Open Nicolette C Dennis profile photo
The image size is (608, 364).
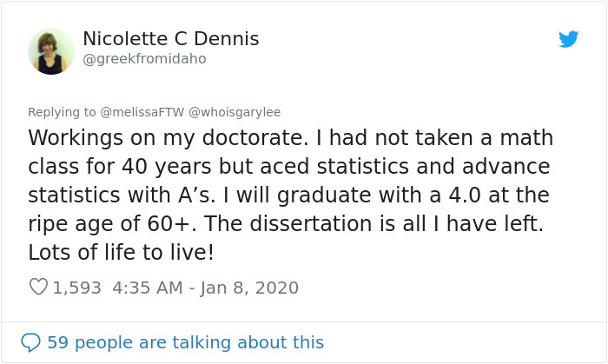[x=51, y=50]
